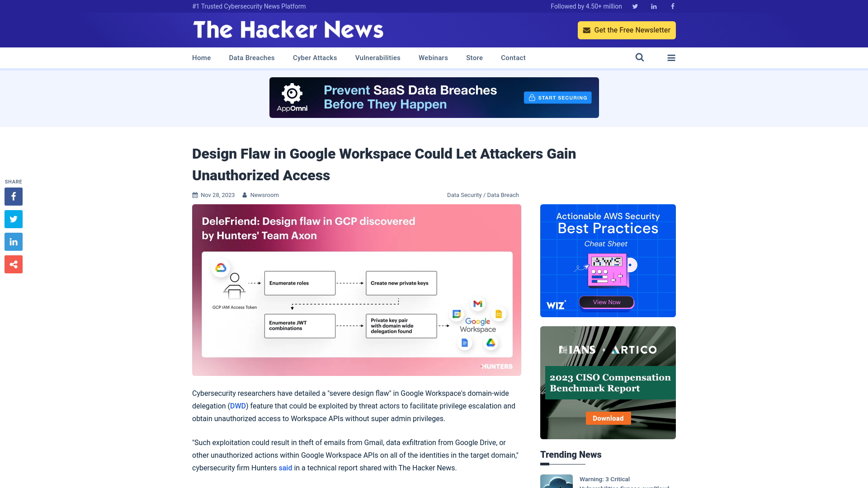The width and height of the screenshot is (868, 488).
Task: Click the Webinars menu item
Action: (433, 57)
